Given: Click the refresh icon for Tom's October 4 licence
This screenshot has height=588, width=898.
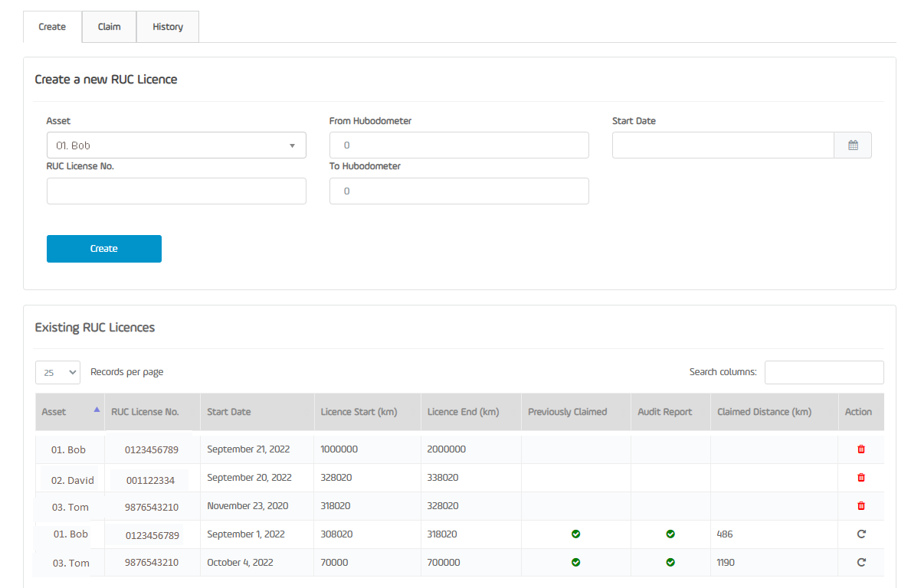Looking at the screenshot, I should click(x=860, y=562).
